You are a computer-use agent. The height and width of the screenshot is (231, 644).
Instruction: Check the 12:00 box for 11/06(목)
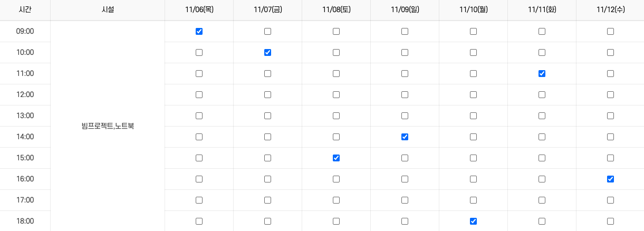click(x=199, y=95)
